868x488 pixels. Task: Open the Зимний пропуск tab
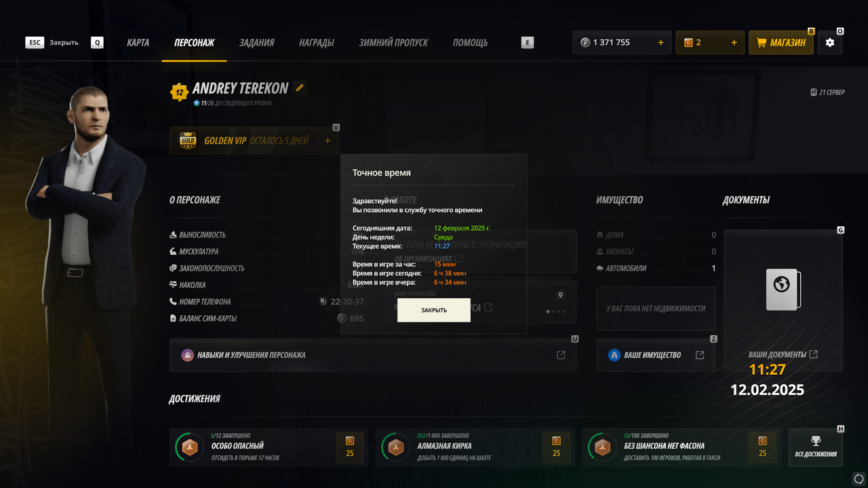393,43
